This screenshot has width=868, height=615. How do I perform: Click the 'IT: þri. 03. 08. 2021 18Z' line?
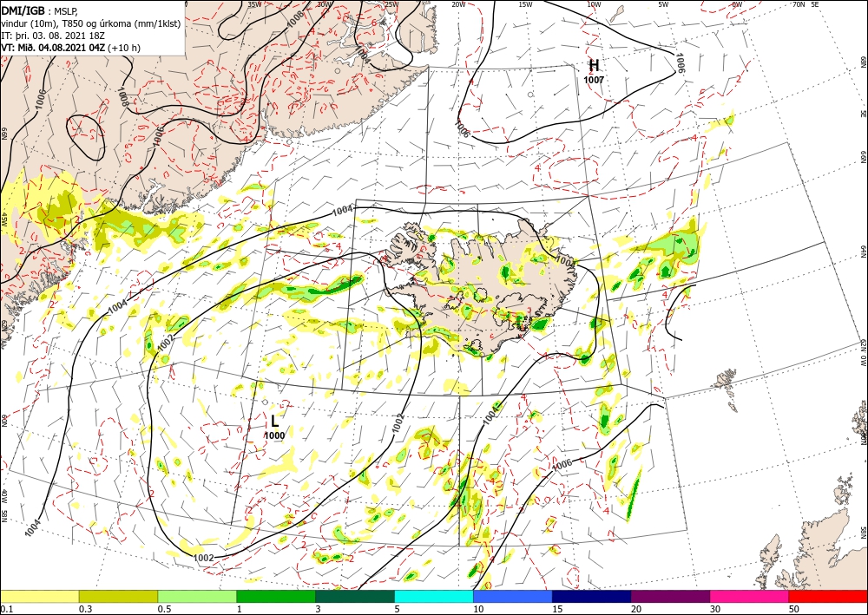click(x=53, y=36)
